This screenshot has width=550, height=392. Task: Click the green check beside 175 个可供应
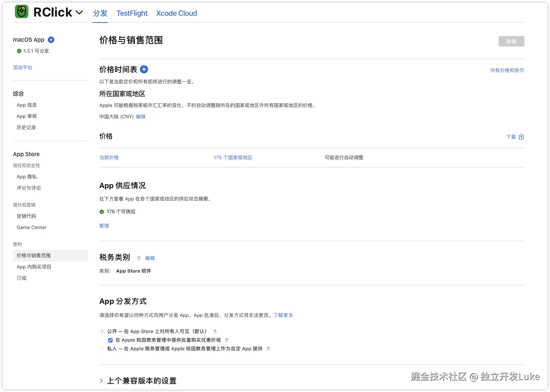tap(102, 212)
